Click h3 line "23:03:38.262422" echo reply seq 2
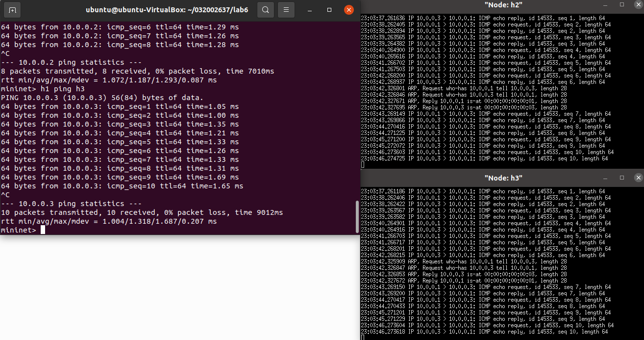The height and width of the screenshot is (340, 644). point(483,204)
